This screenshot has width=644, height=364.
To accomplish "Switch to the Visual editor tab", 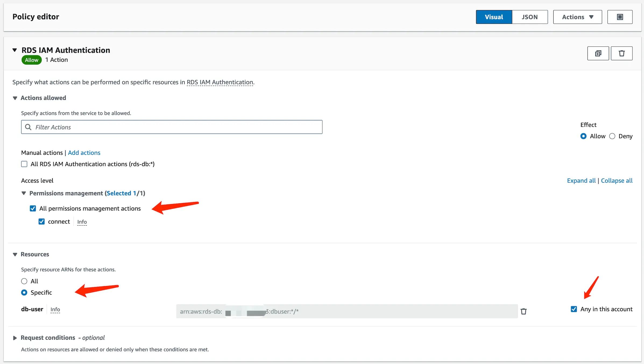I will [494, 17].
